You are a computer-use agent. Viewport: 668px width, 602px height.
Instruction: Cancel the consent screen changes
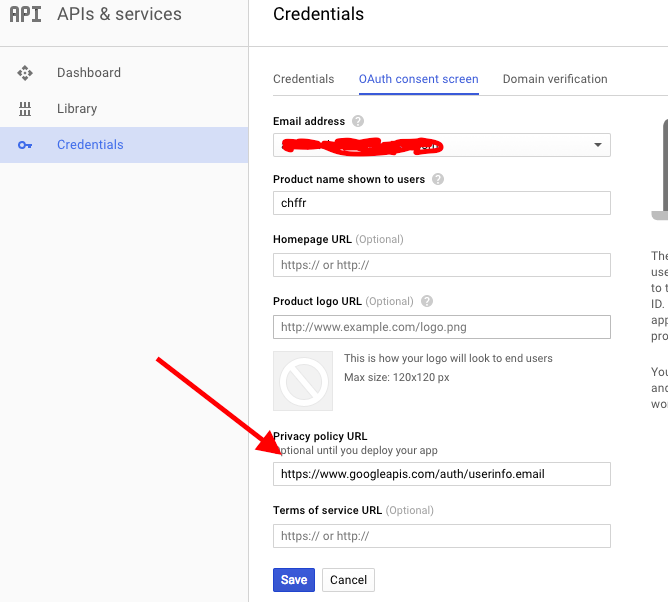[348, 580]
